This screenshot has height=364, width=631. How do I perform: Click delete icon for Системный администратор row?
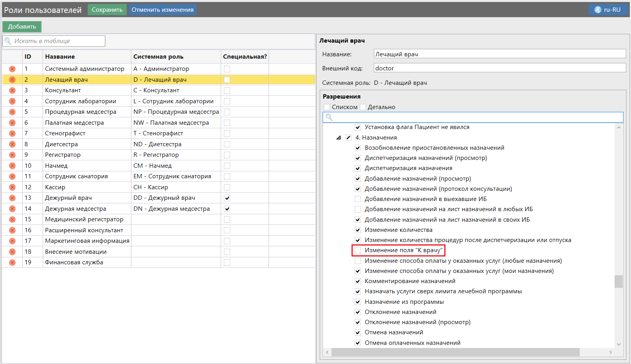click(x=12, y=69)
